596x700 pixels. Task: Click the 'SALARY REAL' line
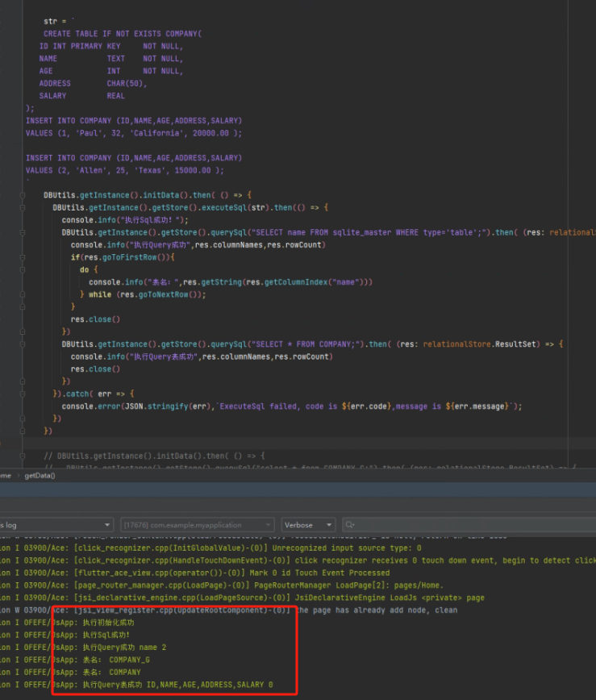point(81,96)
